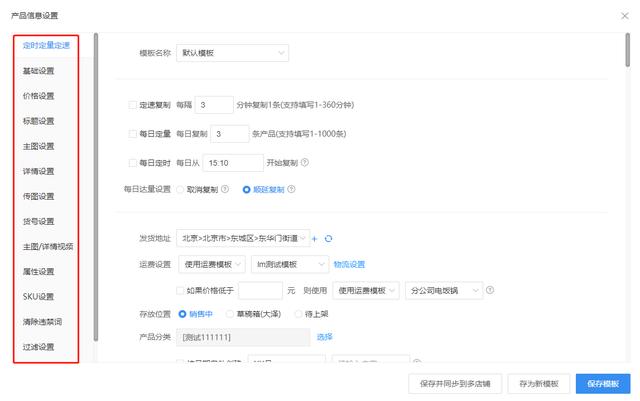640x401 pixels.
Task: Click the refresh icon beside shipping address
Action: (328, 239)
